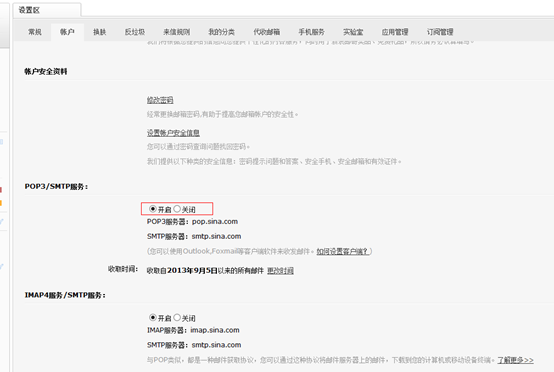
Task: Switch to the 我的分类 tab
Action: point(222,32)
